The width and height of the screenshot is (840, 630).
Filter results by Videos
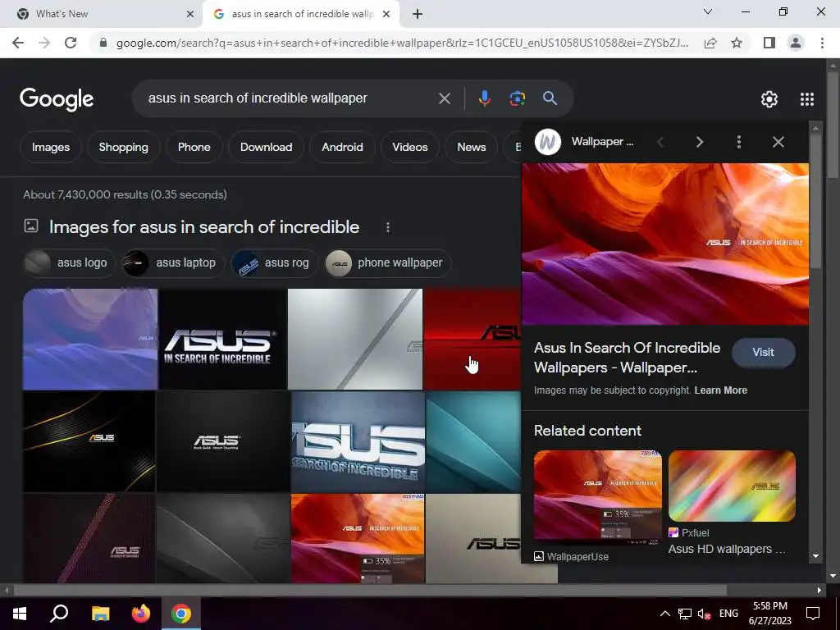410,147
